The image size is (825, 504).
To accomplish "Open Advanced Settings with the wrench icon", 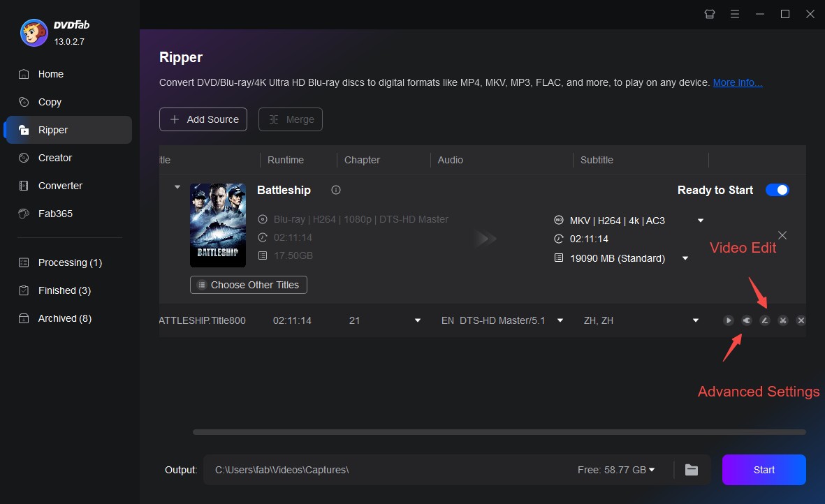I will point(747,320).
